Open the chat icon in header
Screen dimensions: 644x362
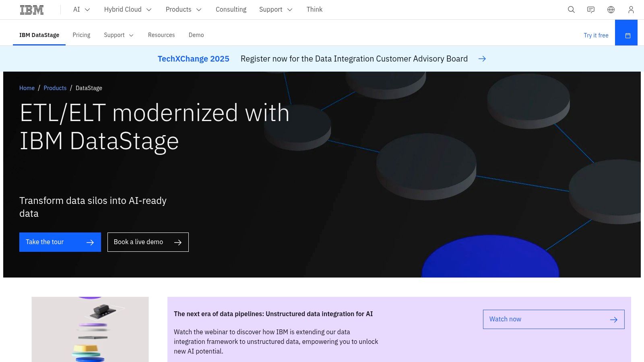click(x=591, y=10)
